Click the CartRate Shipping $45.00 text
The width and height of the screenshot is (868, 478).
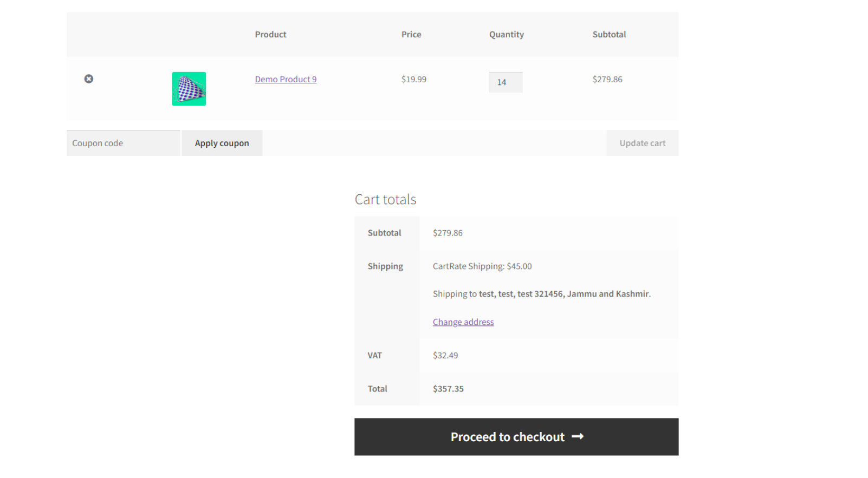click(x=482, y=266)
